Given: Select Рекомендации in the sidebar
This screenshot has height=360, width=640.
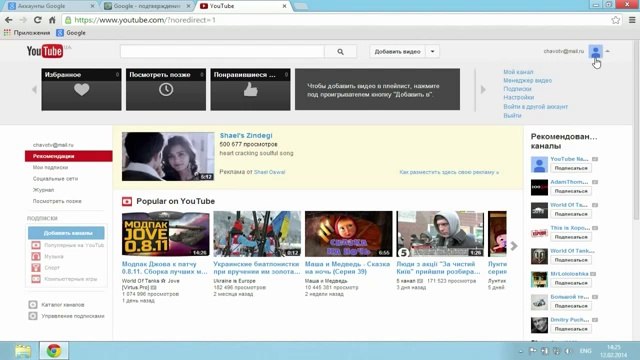Looking at the screenshot, I should coord(69,156).
